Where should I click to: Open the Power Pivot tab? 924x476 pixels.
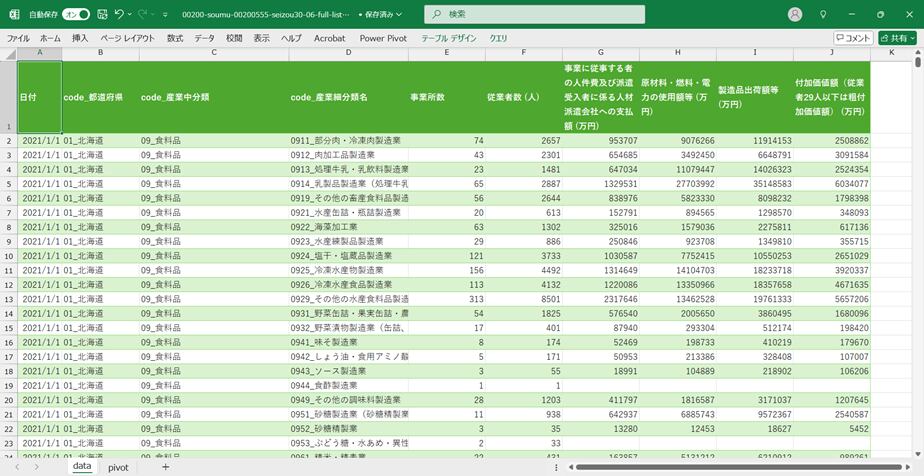[383, 38]
